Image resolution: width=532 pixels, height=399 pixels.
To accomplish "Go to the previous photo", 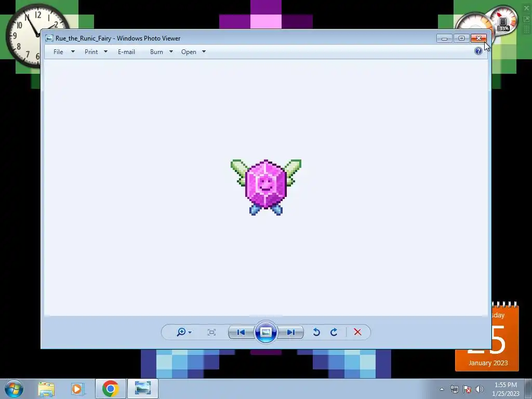I will pos(241,332).
